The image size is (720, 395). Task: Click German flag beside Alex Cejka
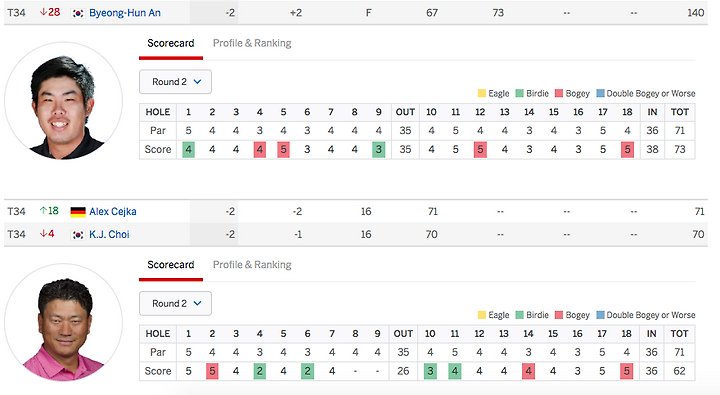[x=78, y=212]
